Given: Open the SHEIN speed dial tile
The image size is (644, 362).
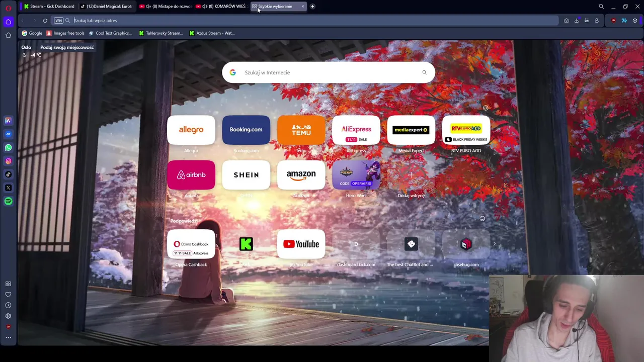Looking at the screenshot, I should click(x=246, y=175).
